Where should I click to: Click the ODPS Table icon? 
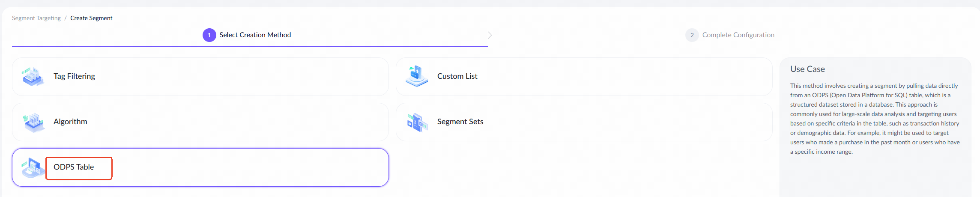[33, 168]
